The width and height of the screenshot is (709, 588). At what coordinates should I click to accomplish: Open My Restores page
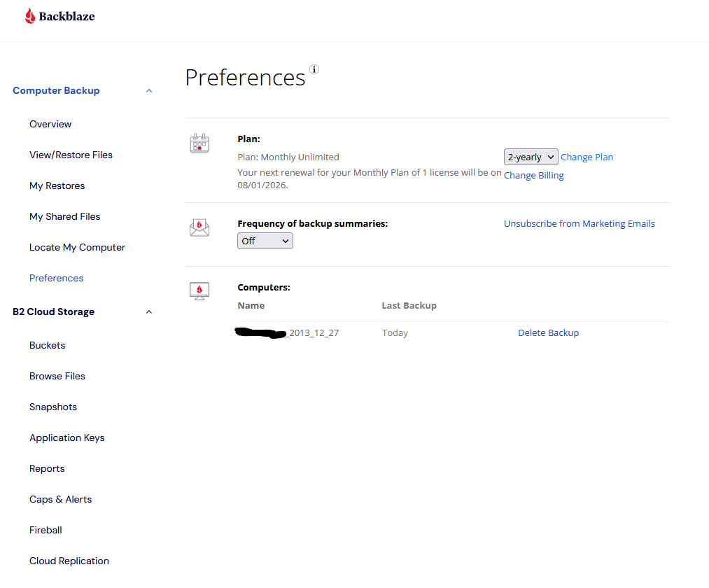click(x=57, y=185)
